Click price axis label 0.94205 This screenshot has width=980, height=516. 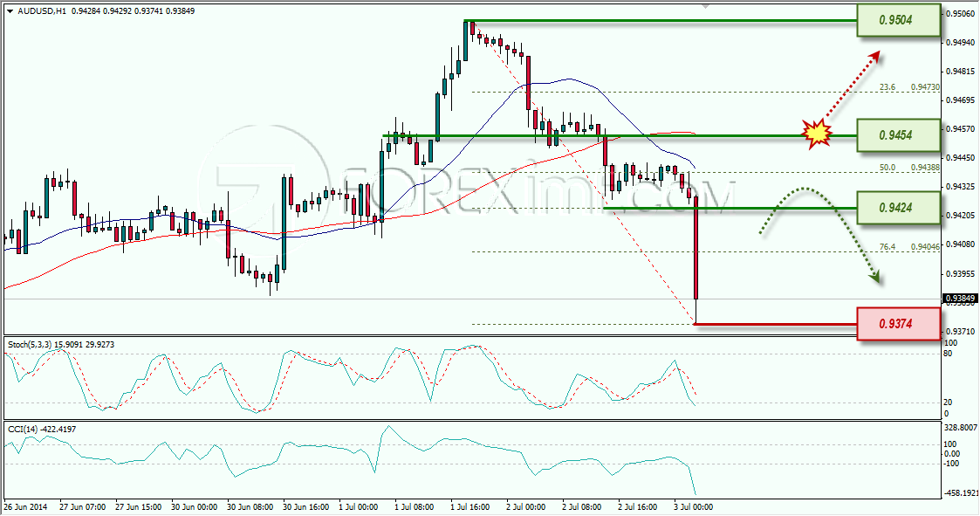[962, 216]
